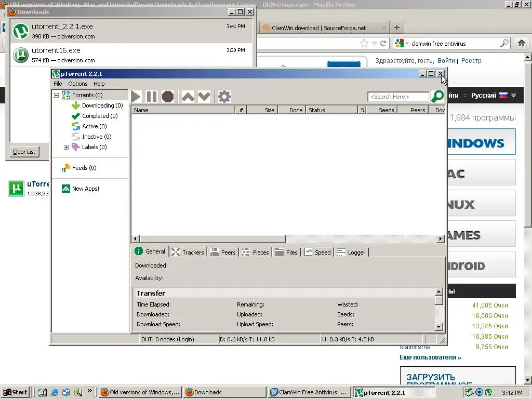Click the Войти link on the webpage

pos(446,61)
